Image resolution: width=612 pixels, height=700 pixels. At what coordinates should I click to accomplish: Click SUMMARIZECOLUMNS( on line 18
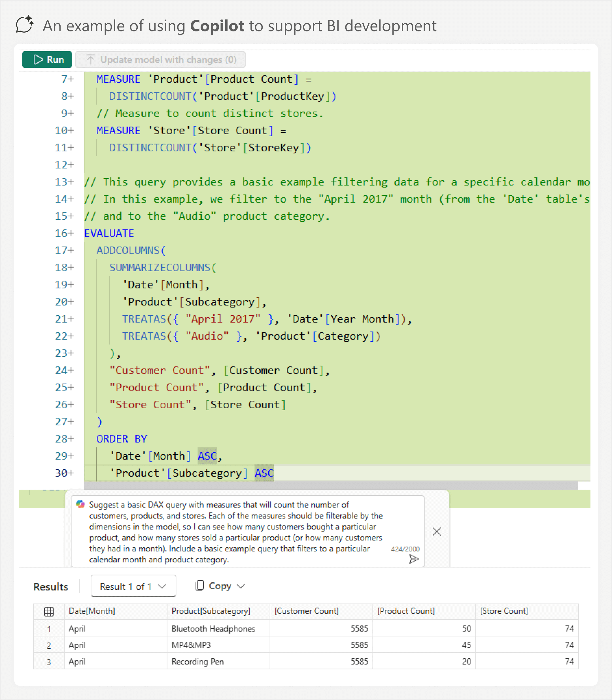pyautogui.click(x=163, y=267)
